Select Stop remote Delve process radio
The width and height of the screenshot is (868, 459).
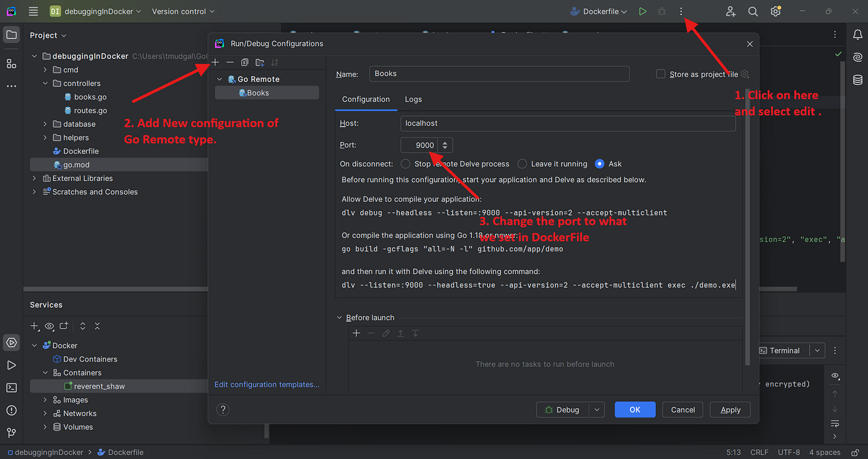(x=405, y=164)
